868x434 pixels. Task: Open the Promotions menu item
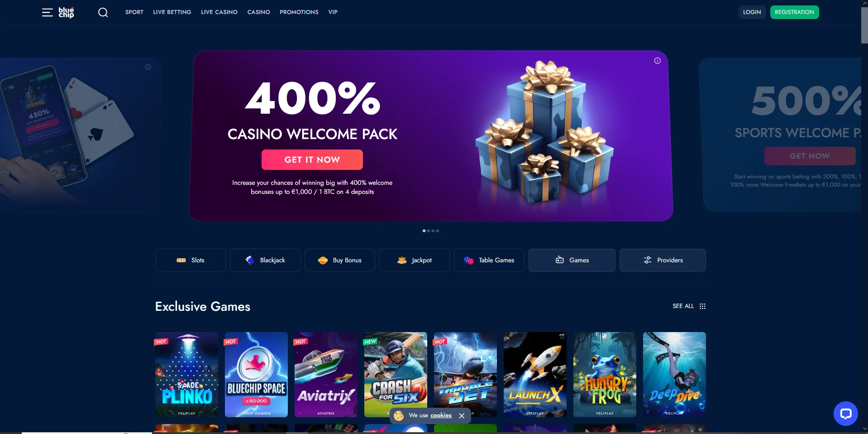click(299, 12)
